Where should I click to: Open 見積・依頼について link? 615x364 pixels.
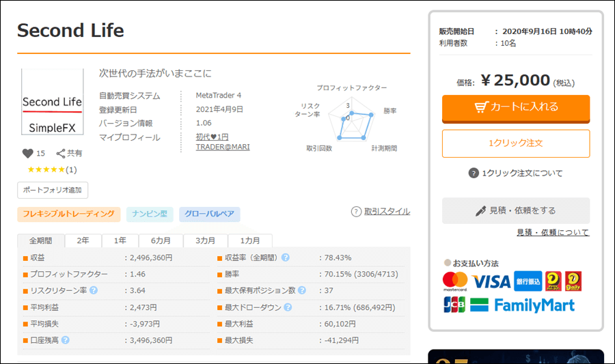pyautogui.click(x=552, y=233)
